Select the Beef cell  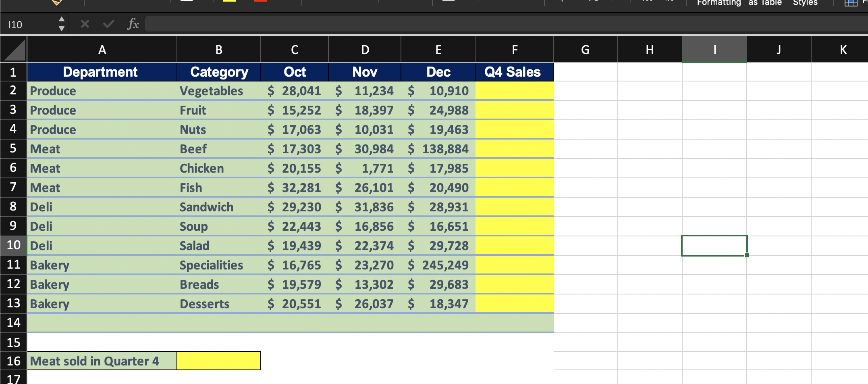tap(219, 149)
